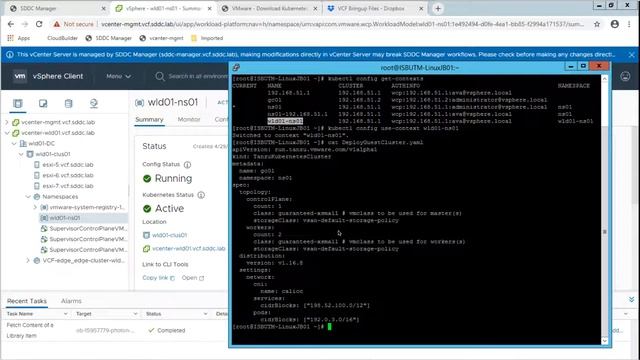Expand vcenter-mgmt.vcf.sddc.lab tree node
Viewport: 640px width, 360px height.
coord(7,122)
